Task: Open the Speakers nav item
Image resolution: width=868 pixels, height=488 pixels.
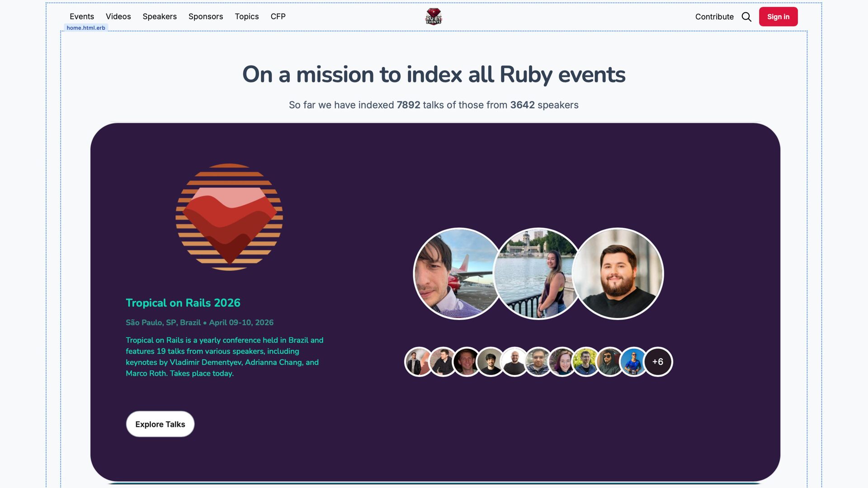Action: pos(160,17)
